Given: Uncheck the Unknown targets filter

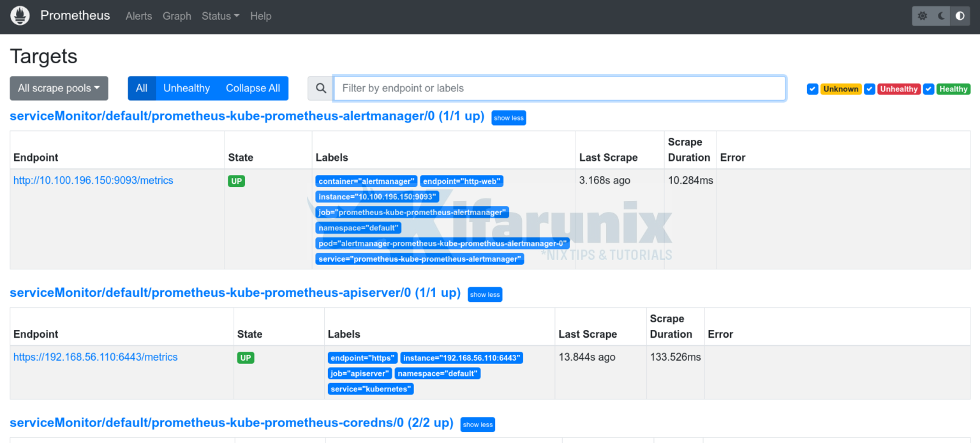Looking at the screenshot, I should click(x=812, y=89).
